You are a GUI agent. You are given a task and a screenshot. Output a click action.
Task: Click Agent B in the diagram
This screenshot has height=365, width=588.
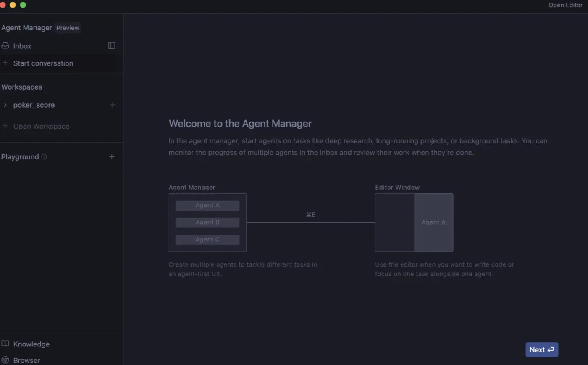click(x=207, y=222)
